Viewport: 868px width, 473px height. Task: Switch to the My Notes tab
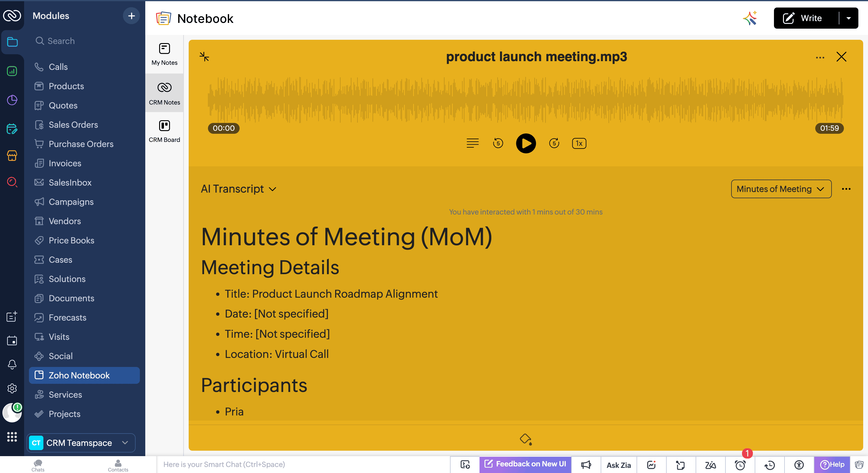coord(165,54)
